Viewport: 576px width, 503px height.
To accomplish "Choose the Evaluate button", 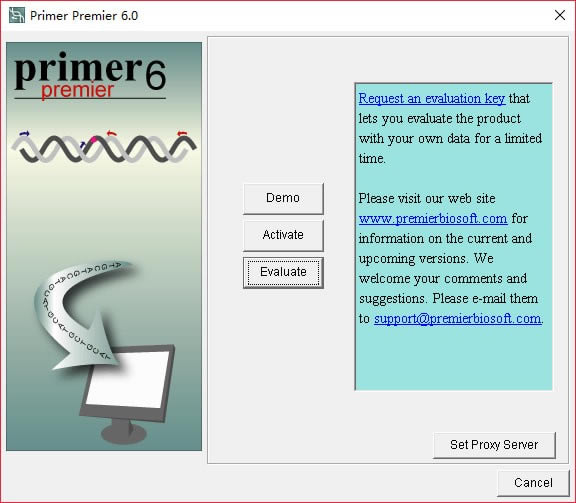I will pyautogui.click(x=283, y=272).
